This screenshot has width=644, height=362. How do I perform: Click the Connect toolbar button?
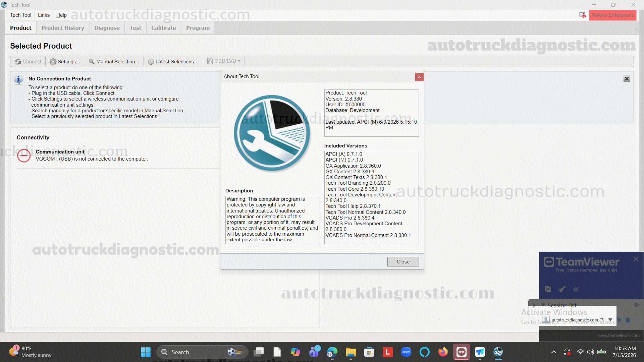coord(28,61)
